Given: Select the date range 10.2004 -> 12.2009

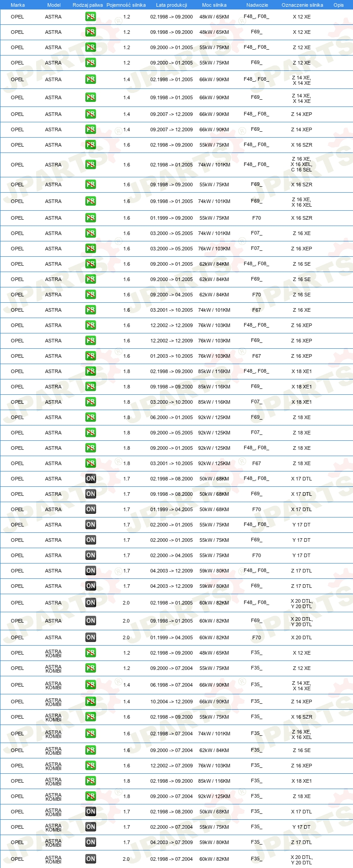Looking at the screenshot, I should tap(172, 702).
